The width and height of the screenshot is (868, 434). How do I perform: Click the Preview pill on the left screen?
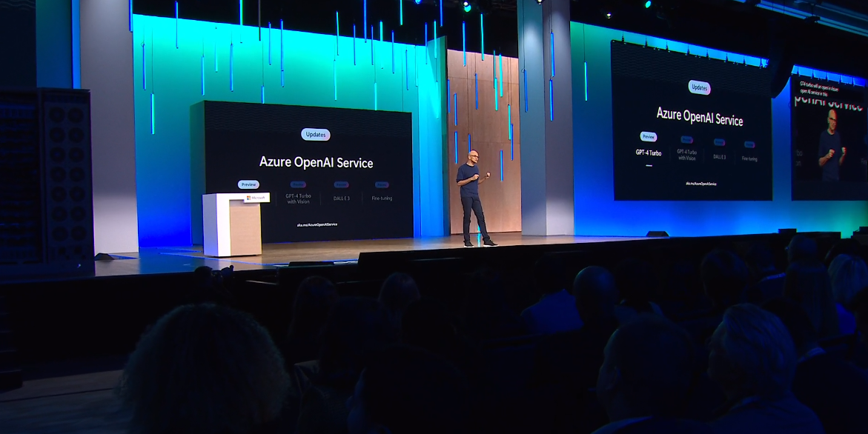(248, 184)
